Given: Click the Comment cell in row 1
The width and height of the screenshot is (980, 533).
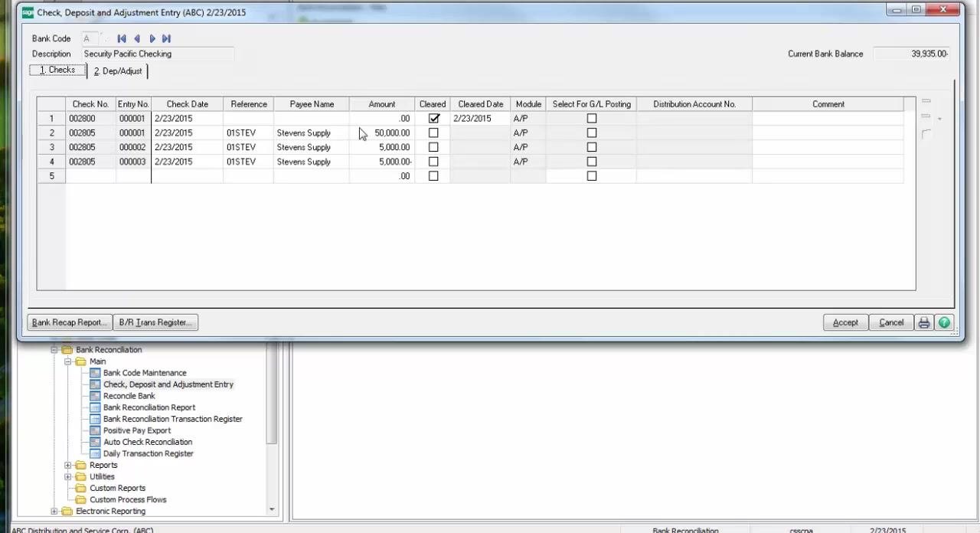Looking at the screenshot, I should click(x=828, y=119).
